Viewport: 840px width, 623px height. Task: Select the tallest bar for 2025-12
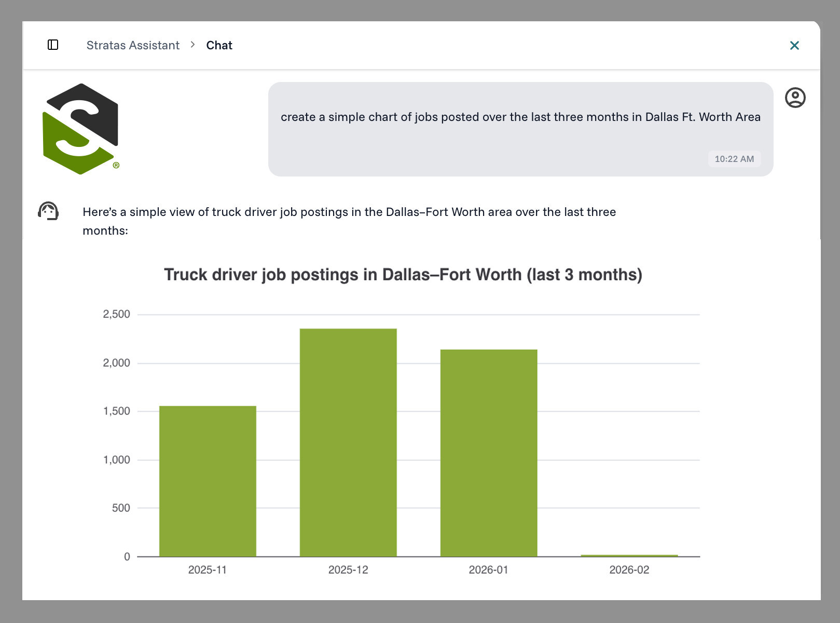pyautogui.click(x=348, y=442)
